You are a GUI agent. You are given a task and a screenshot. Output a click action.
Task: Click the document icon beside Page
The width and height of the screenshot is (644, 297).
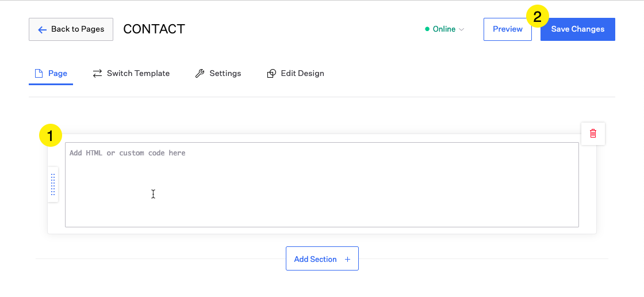pyautogui.click(x=39, y=73)
